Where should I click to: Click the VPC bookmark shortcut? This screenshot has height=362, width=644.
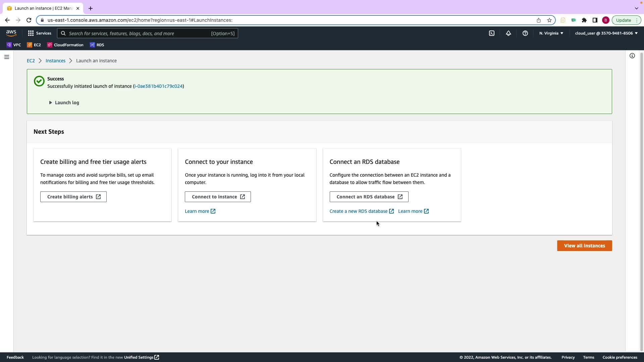14,45
